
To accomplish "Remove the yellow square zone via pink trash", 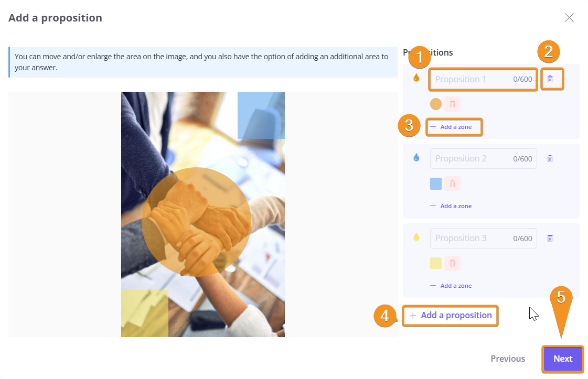I will pyautogui.click(x=452, y=263).
